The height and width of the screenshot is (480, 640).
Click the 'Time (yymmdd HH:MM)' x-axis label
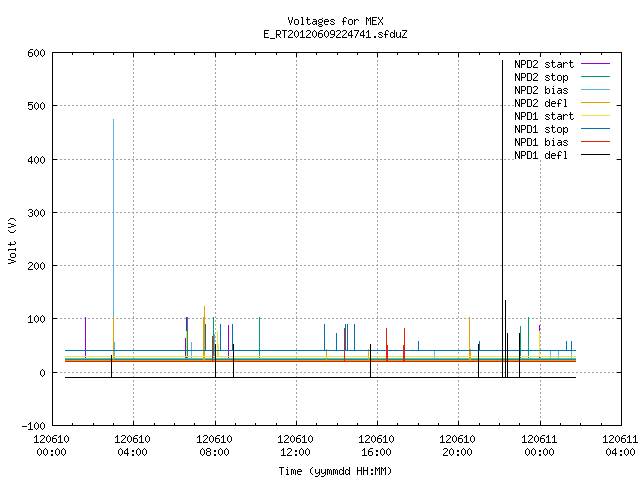335,471
